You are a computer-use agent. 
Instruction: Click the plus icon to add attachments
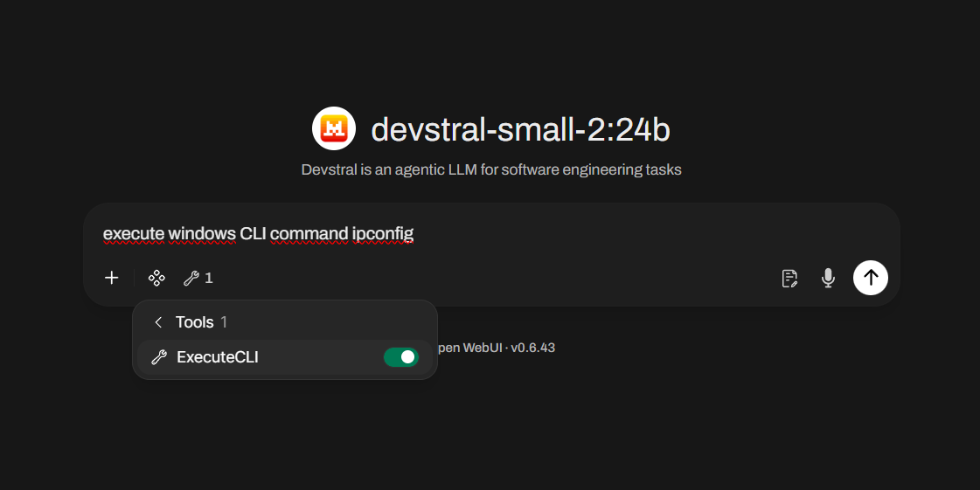coord(112,278)
